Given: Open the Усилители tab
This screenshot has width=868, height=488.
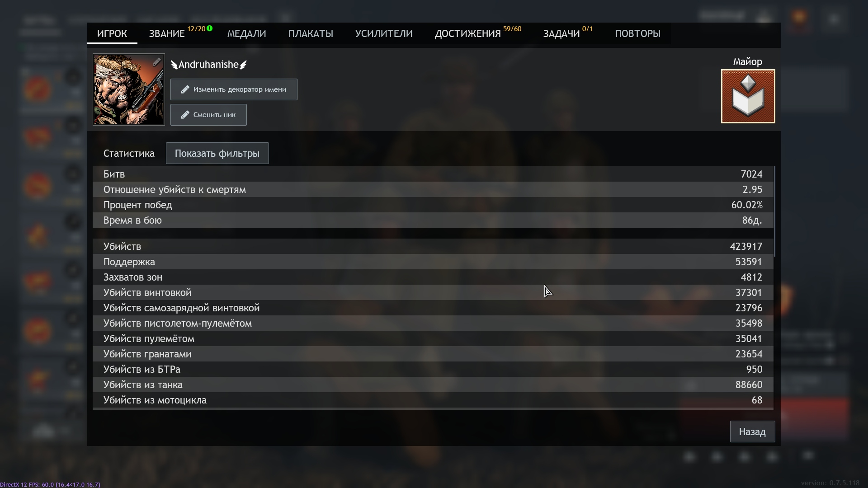Looking at the screenshot, I should pos(384,34).
